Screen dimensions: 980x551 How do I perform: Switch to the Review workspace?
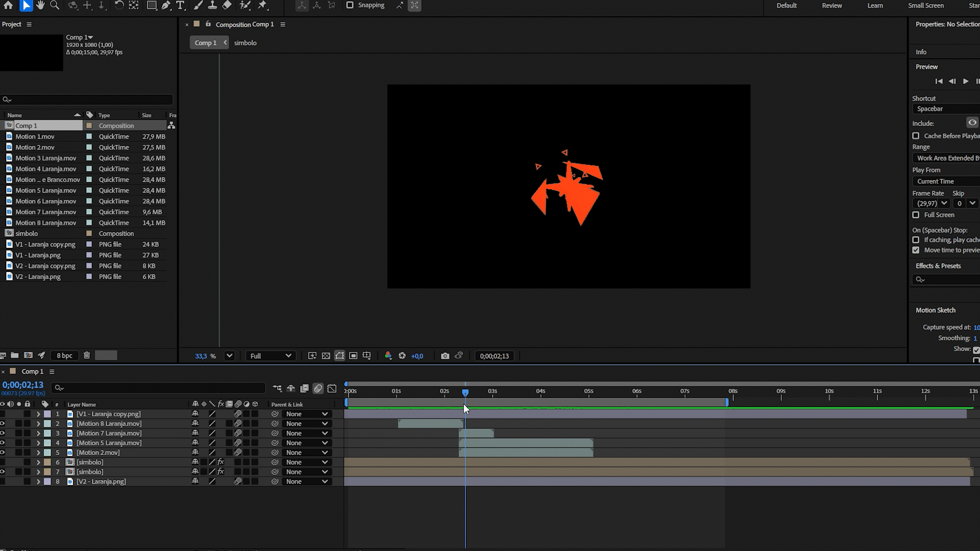(x=831, y=6)
